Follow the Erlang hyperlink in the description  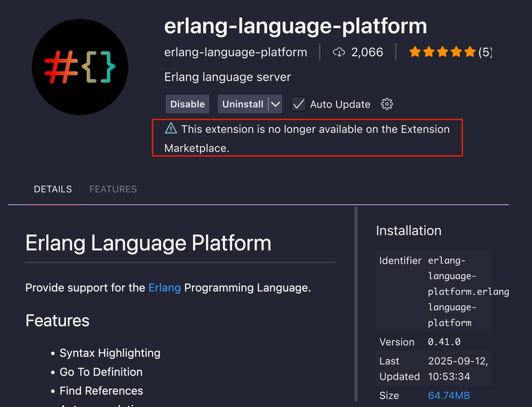[164, 288]
